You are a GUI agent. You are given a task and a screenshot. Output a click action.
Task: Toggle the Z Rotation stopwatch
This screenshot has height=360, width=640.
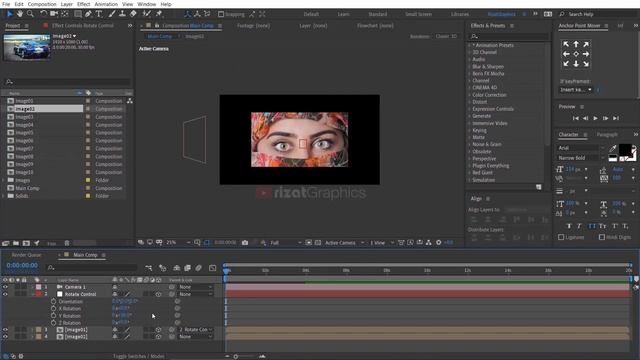(x=53, y=323)
